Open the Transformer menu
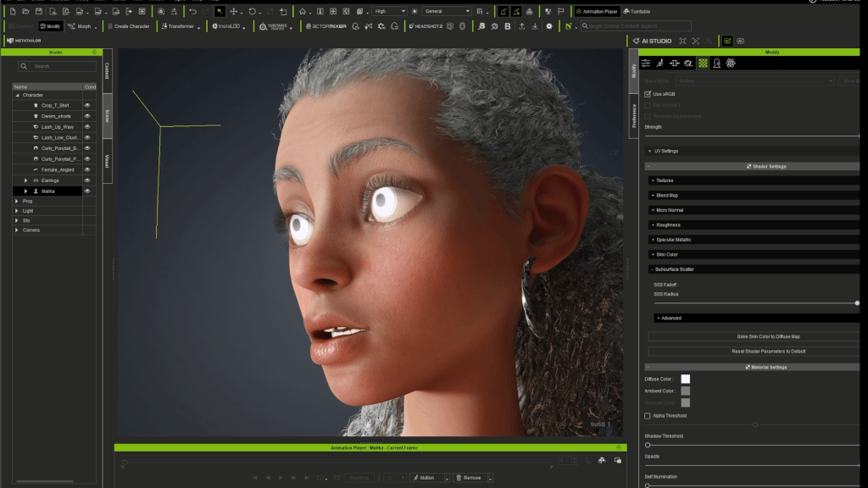Image resolution: width=868 pixels, height=488 pixels. 181,26
